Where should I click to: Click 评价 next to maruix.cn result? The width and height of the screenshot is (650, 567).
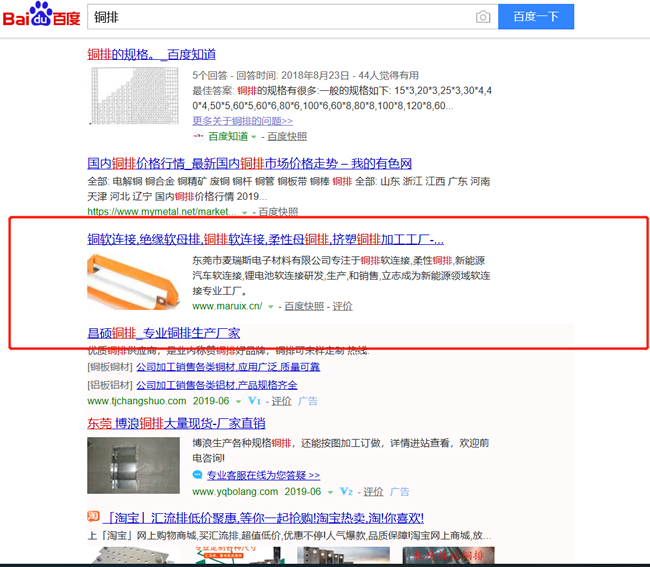coord(342,306)
